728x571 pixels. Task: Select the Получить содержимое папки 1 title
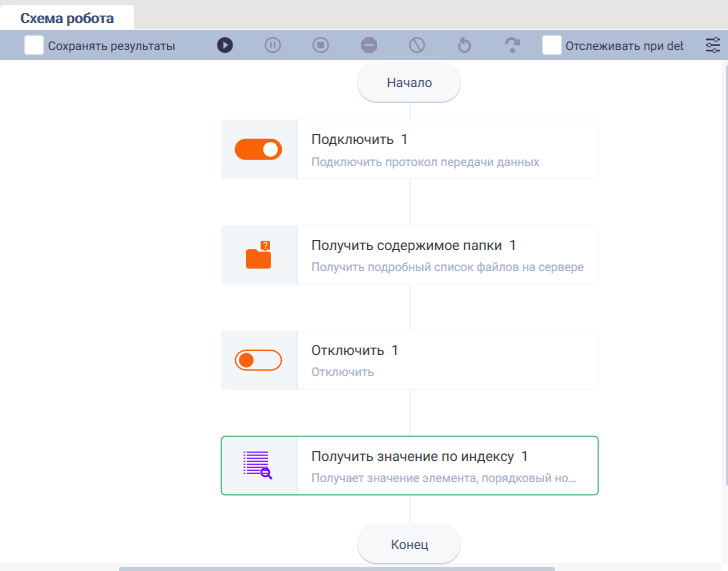(413, 245)
